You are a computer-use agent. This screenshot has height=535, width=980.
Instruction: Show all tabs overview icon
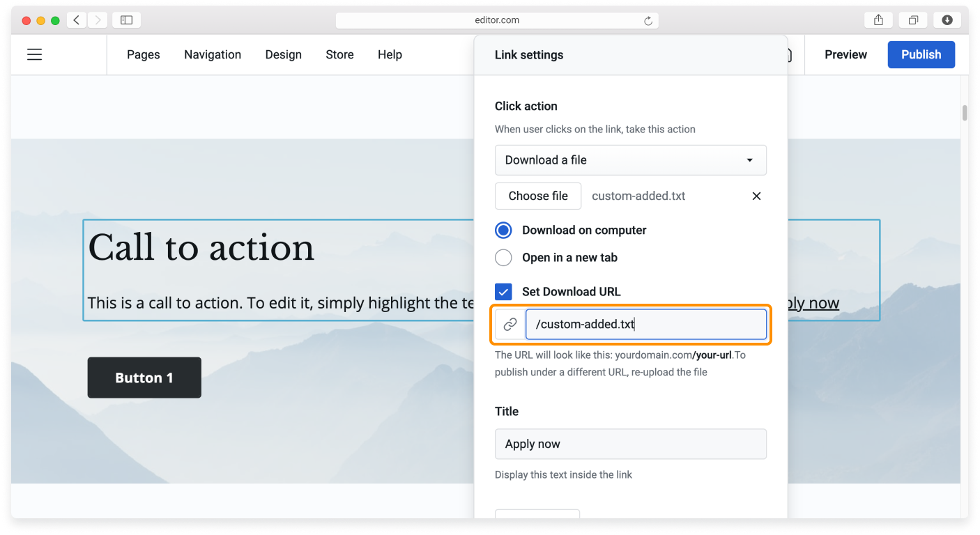click(x=913, y=20)
